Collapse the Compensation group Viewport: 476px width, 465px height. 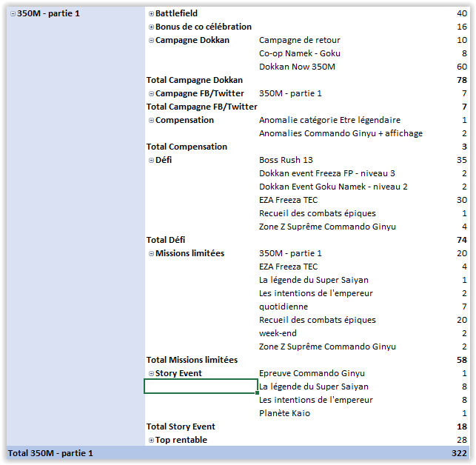(151, 120)
